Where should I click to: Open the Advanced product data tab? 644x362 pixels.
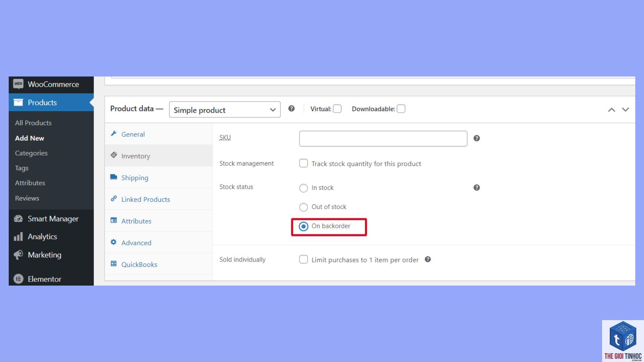click(x=159, y=243)
